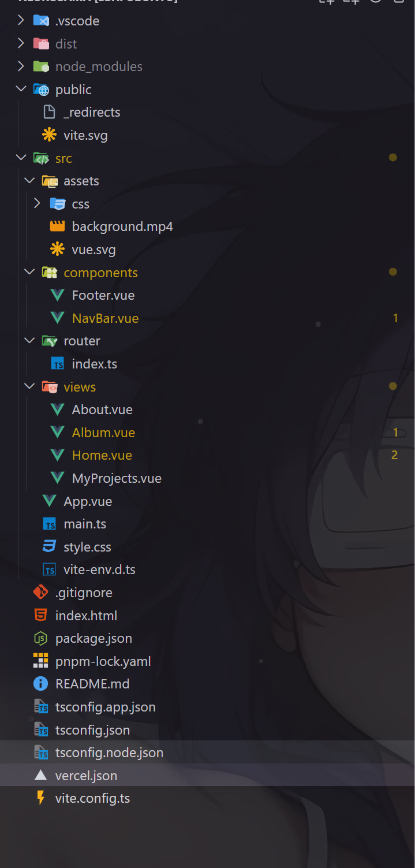
Task: Click the info icon beside README.md
Action: (40, 684)
